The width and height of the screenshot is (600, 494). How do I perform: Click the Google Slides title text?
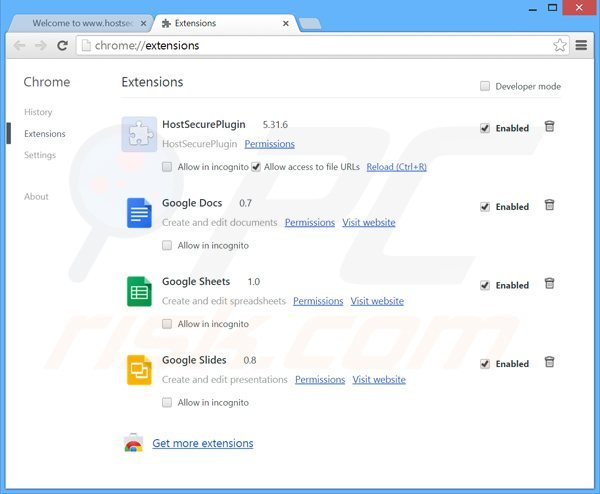pos(194,360)
